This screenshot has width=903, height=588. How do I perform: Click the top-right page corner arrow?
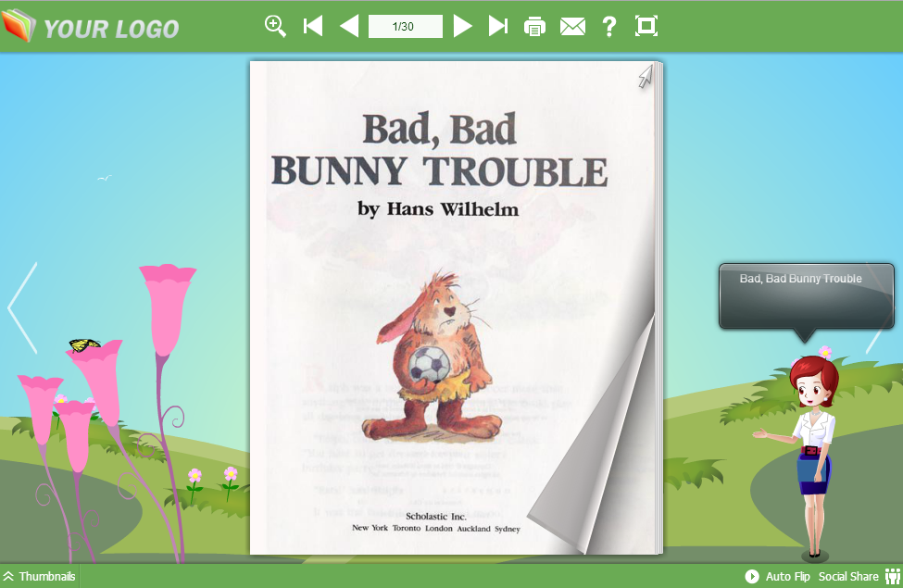(646, 77)
